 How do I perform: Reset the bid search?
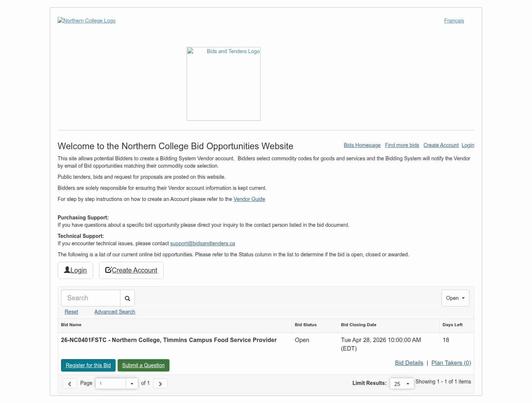(71, 312)
